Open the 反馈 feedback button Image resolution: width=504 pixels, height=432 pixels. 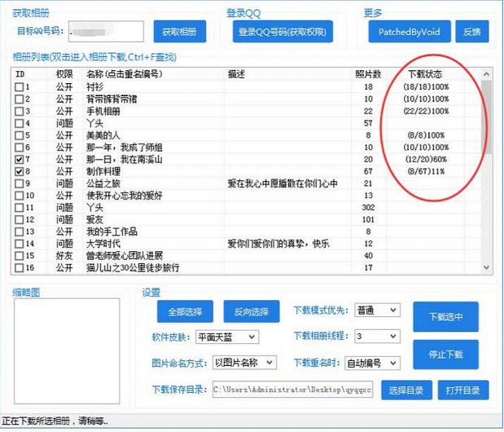(472, 32)
